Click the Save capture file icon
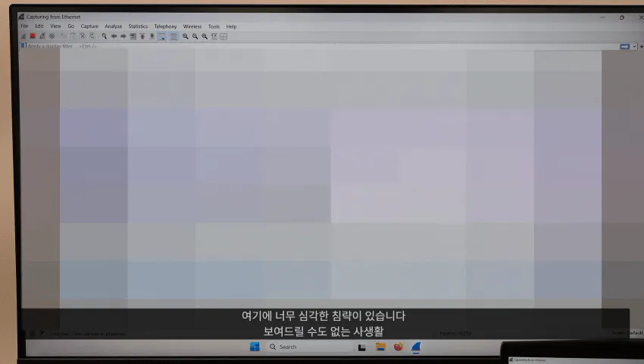Viewport: 644px width, 364px height. pos(73,36)
